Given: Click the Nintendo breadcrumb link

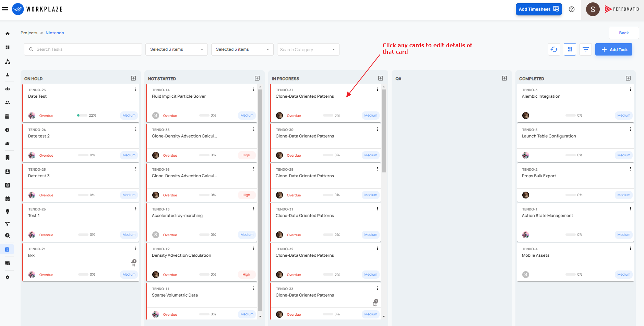Looking at the screenshot, I should click(55, 33).
